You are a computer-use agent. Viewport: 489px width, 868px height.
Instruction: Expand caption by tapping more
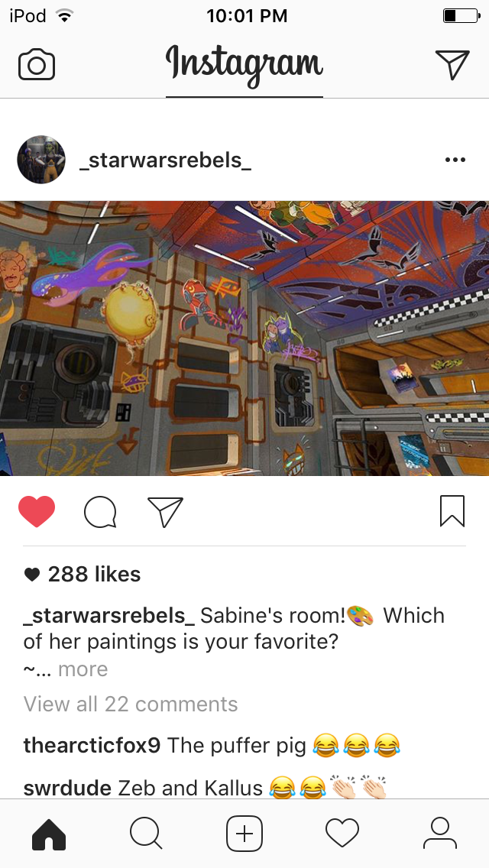pos(83,669)
